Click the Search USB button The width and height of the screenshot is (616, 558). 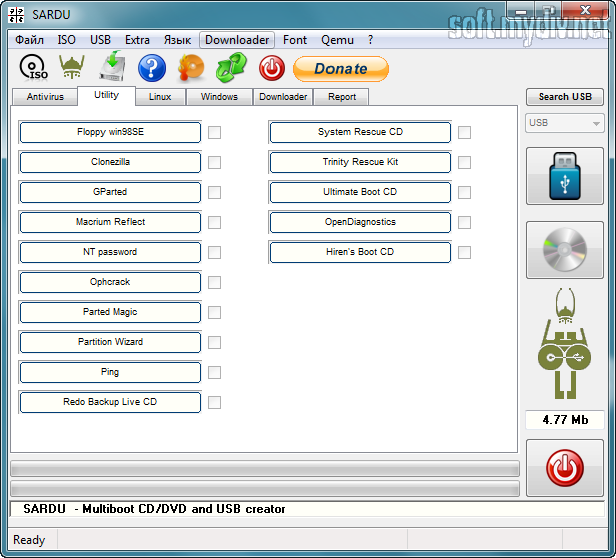565,97
